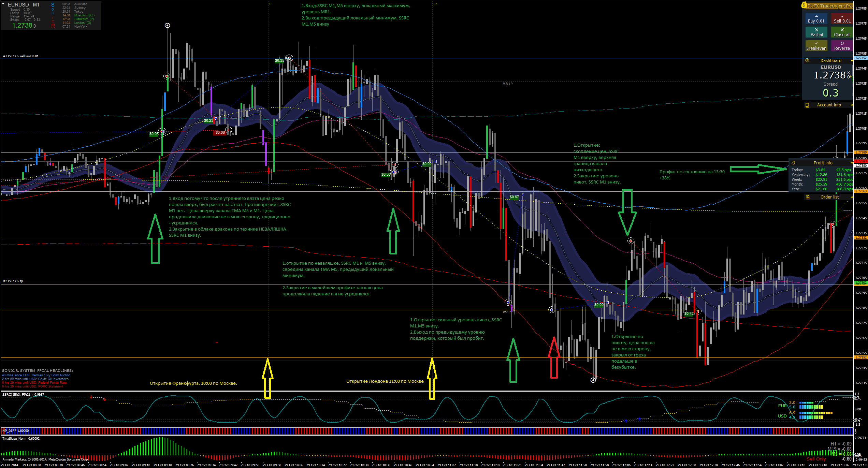Click the Tokyo session row
868x468 pixels.
tap(73, 12)
